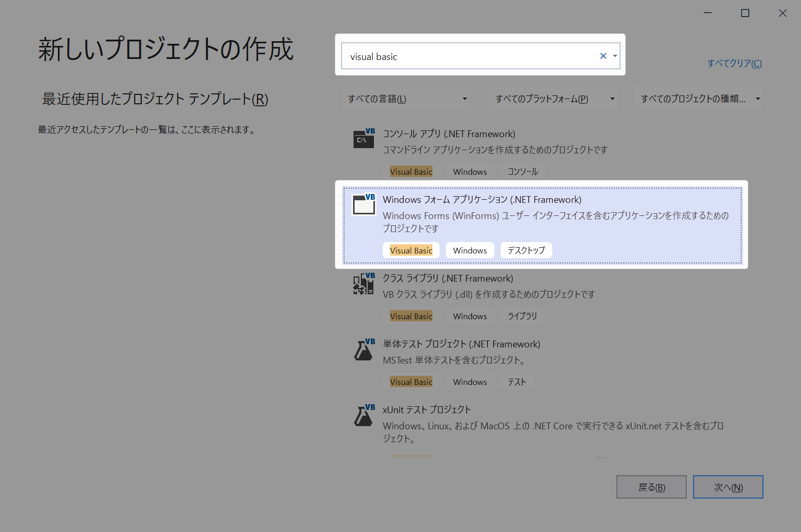Click the 次へ(N) button
Viewport: 801px width, 532px height.
pos(728,487)
